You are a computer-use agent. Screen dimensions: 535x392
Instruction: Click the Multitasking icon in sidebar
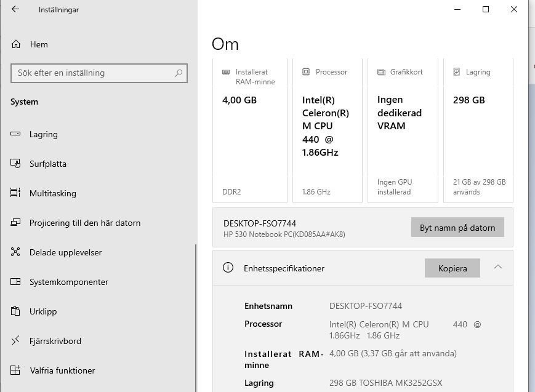[16, 193]
